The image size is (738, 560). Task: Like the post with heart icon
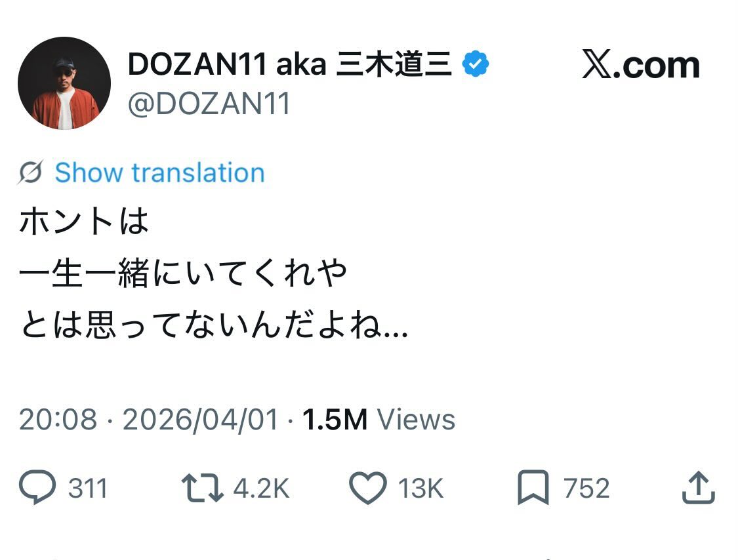point(368,489)
